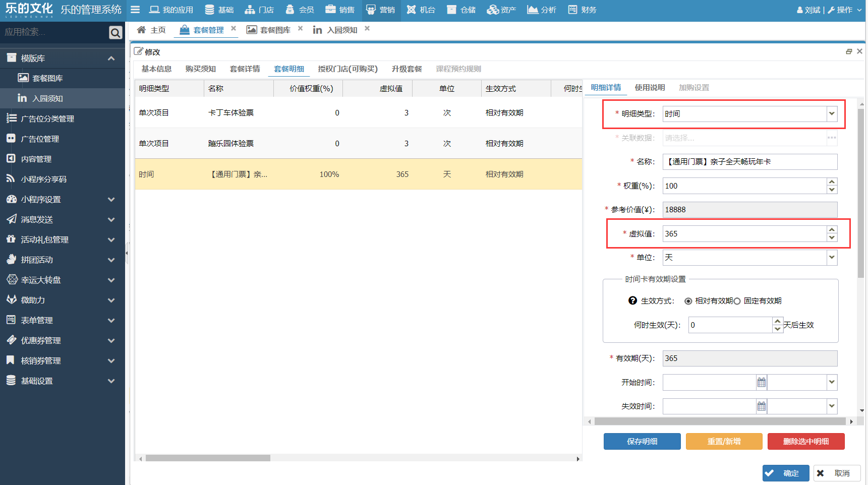868x485 pixels.
Task: Increase the 权重(%) value with stepper
Action: tap(832, 182)
